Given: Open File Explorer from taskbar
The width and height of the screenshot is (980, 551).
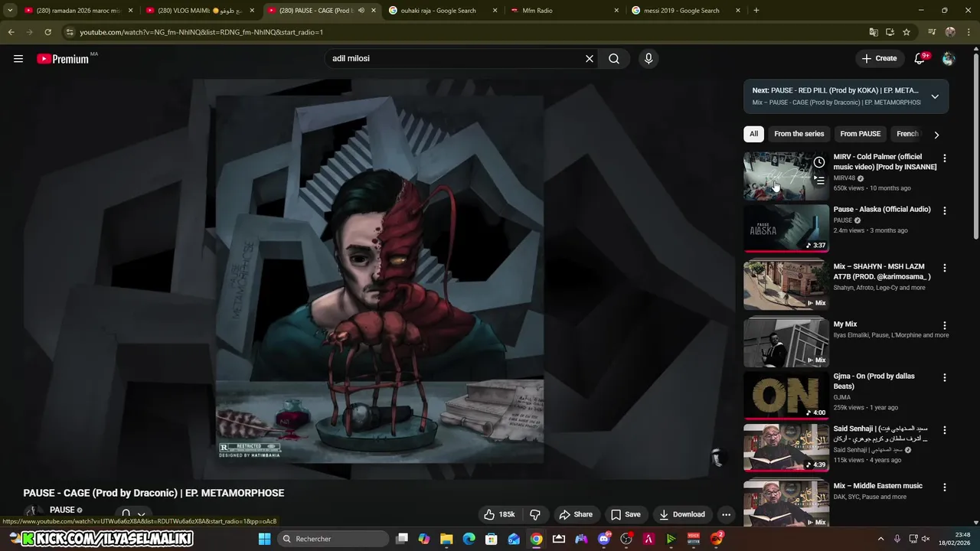Looking at the screenshot, I should pos(446,539).
